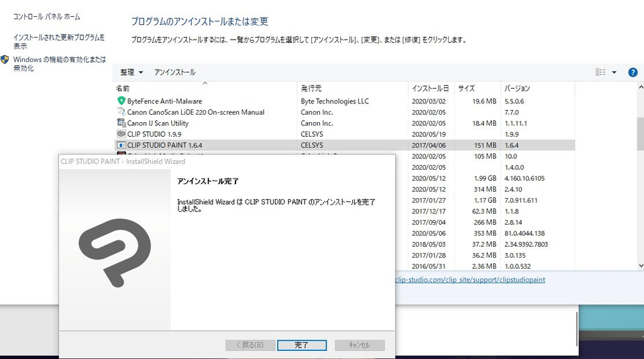Open コントロール パネル ホーム link
The width and height of the screenshot is (644, 359).
point(47,16)
